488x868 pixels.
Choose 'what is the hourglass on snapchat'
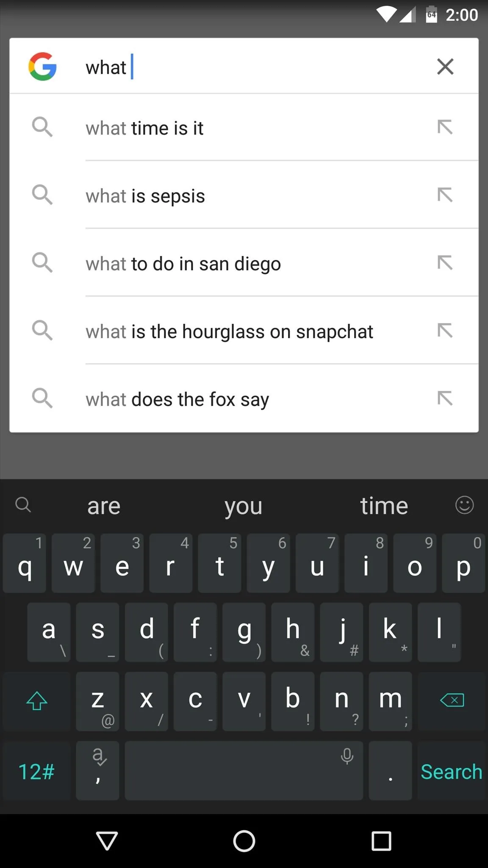pos(229,331)
